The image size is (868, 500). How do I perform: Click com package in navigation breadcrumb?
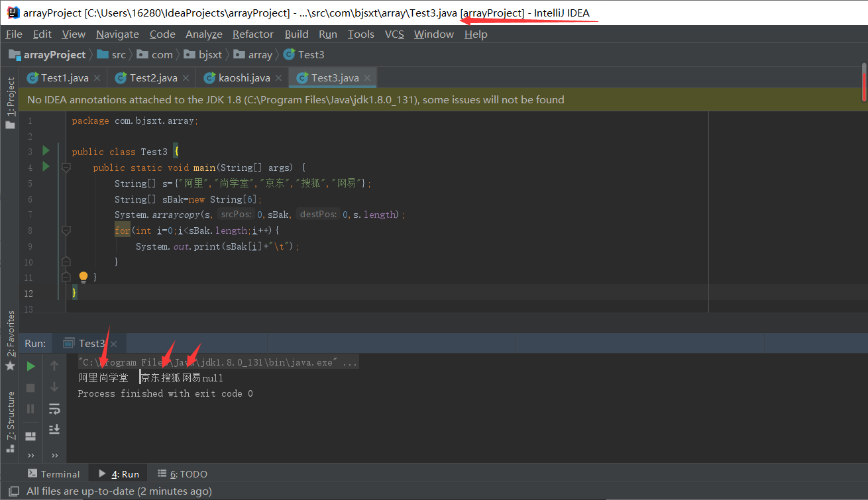(x=154, y=54)
